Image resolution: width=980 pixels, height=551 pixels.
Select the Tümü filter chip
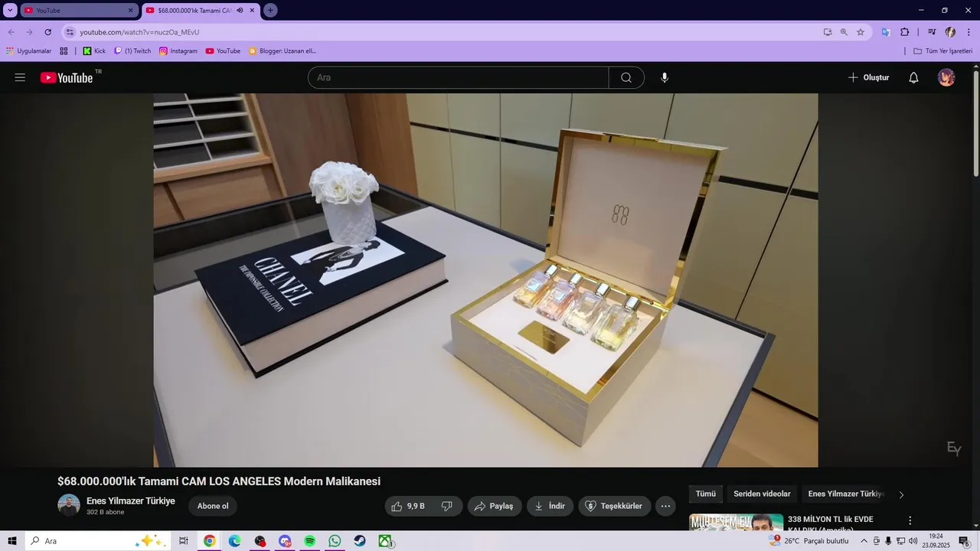[705, 494]
